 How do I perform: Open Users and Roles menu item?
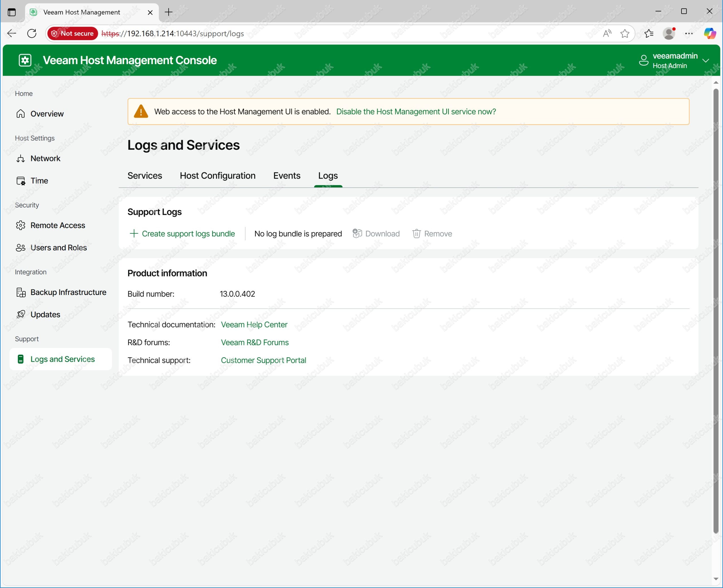pos(58,248)
